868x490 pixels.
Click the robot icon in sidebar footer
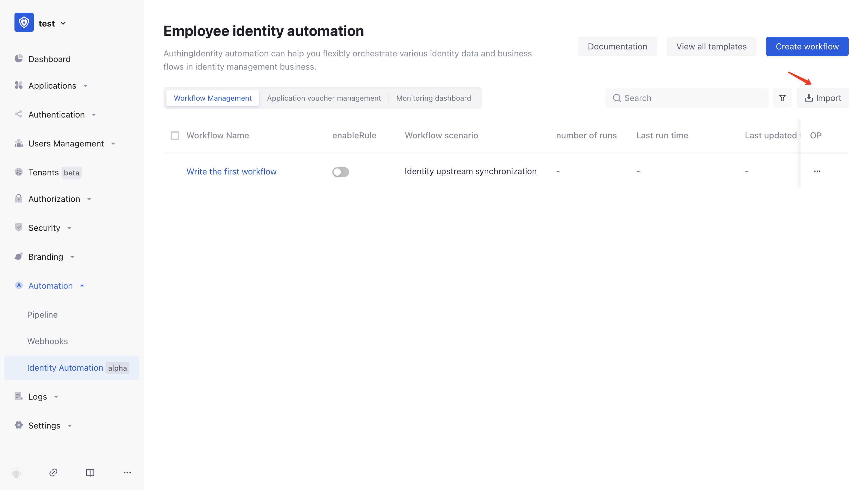(16, 473)
